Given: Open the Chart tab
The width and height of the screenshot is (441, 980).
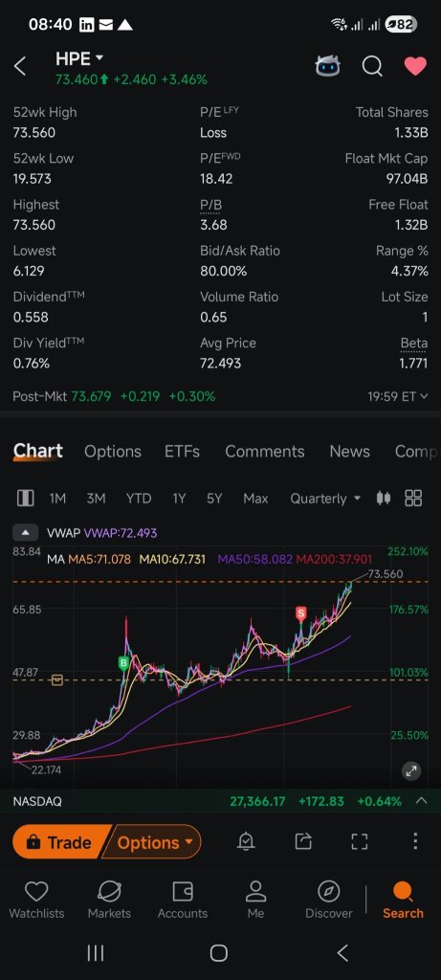Looking at the screenshot, I should pos(37,452).
